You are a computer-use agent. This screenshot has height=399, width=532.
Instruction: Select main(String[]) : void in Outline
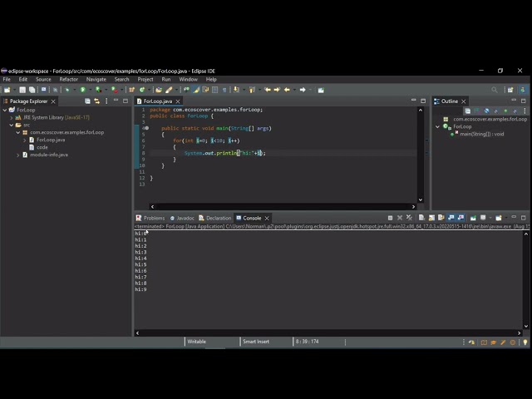[482, 134]
